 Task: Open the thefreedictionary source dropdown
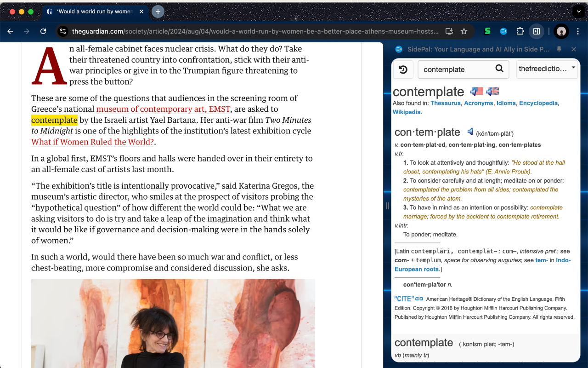[x=547, y=69]
